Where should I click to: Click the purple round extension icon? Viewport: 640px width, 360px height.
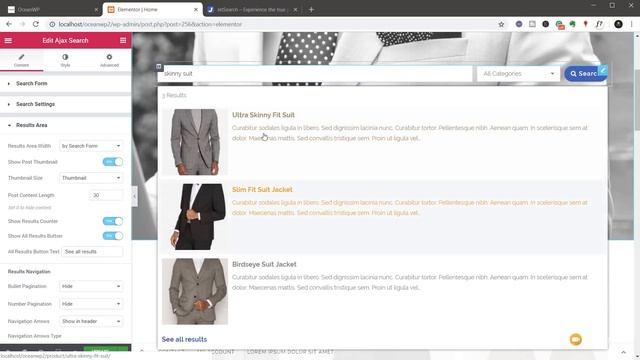(519, 24)
